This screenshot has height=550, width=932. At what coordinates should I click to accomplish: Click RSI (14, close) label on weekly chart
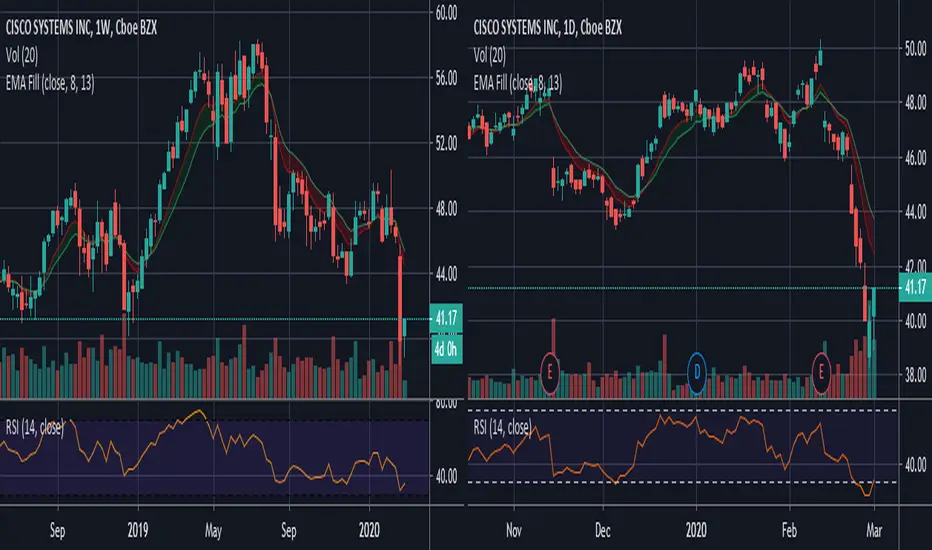tap(34, 428)
